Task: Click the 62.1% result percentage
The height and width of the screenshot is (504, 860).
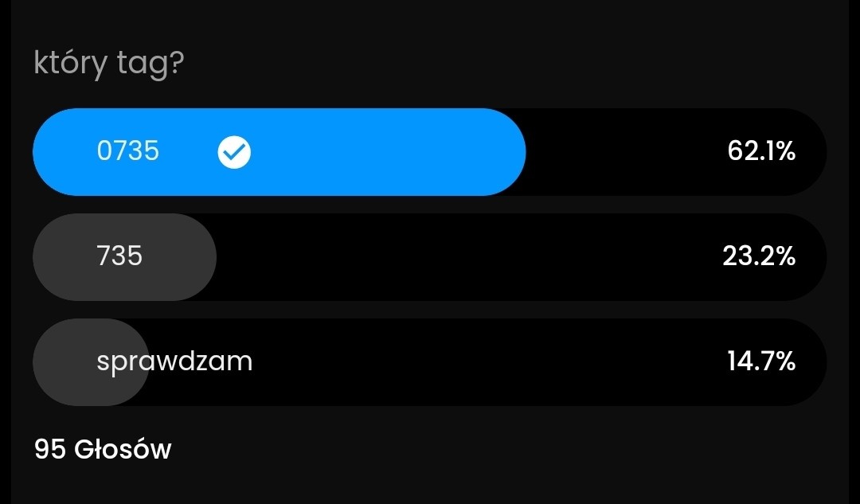Action: coord(761,151)
